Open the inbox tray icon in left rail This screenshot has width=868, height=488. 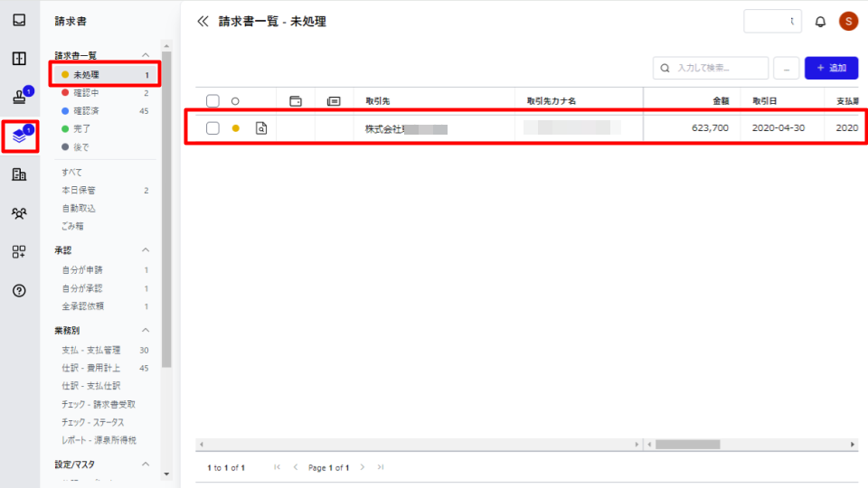19,20
